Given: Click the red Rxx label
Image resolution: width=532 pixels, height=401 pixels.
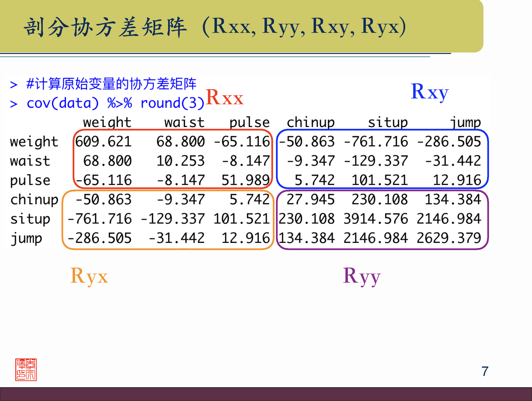Looking at the screenshot, I should (224, 97).
